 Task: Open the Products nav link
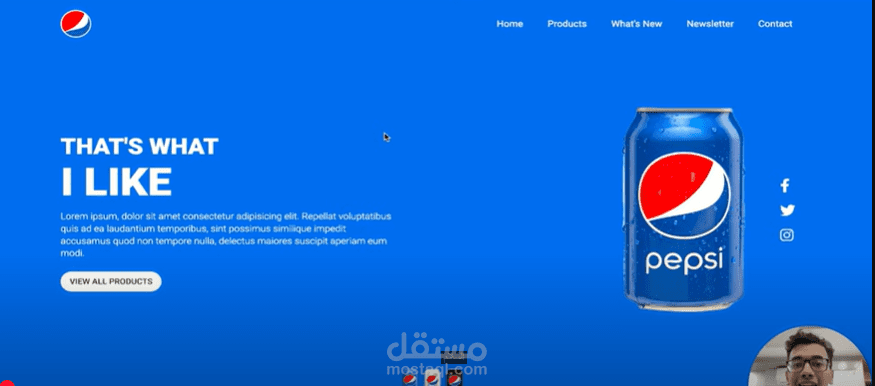[567, 24]
